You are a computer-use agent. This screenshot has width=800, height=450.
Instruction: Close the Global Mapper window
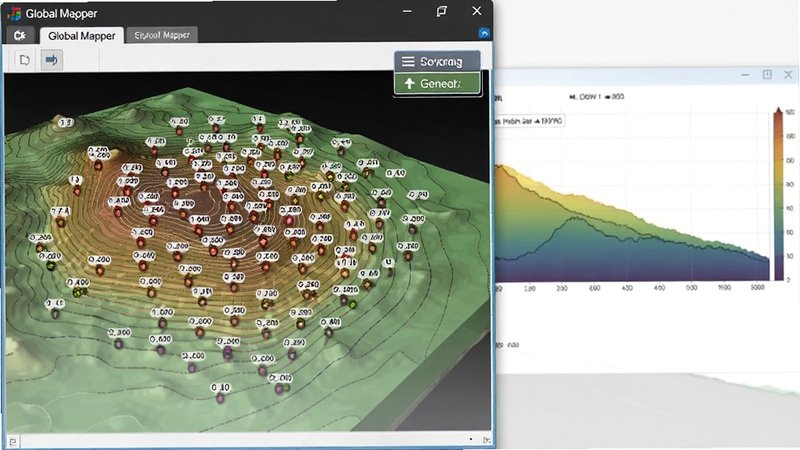click(477, 11)
